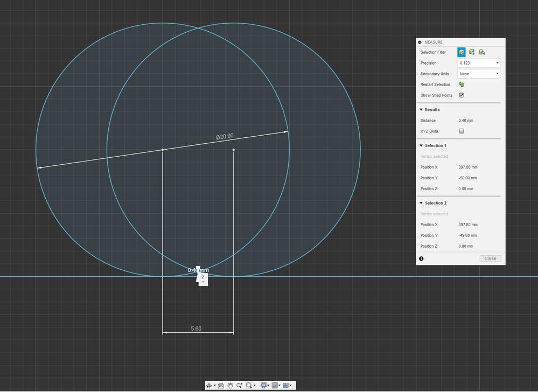Select the Component selection filter icon
Screen dimensions: 538x392
(x=482, y=52)
